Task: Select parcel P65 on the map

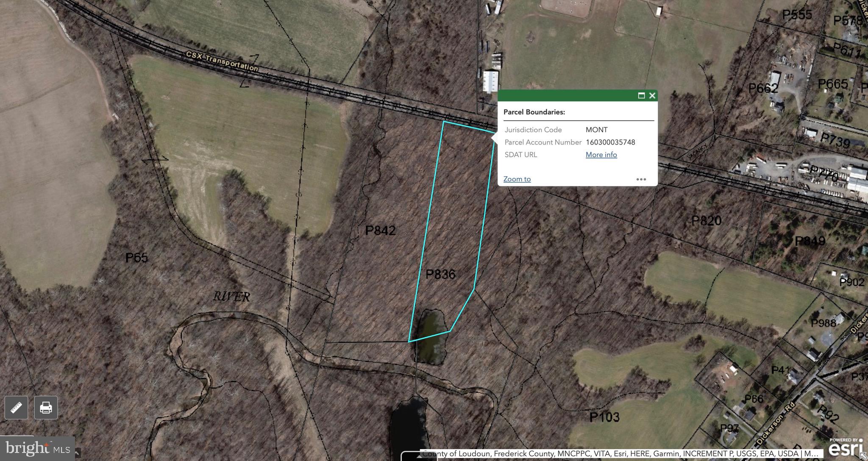Action: pyautogui.click(x=136, y=258)
